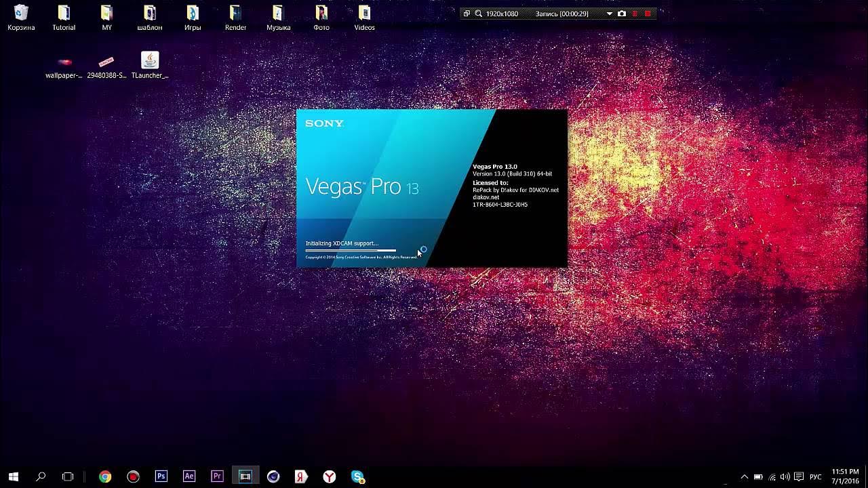Open the red screen recorder taskbar app
Image resolution: width=868 pixels, height=488 pixels.
pyautogui.click(x=133, y=476)
